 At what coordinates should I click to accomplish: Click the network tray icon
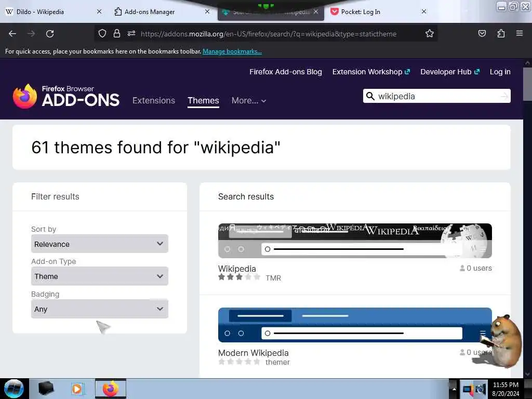tap(468, 389)
